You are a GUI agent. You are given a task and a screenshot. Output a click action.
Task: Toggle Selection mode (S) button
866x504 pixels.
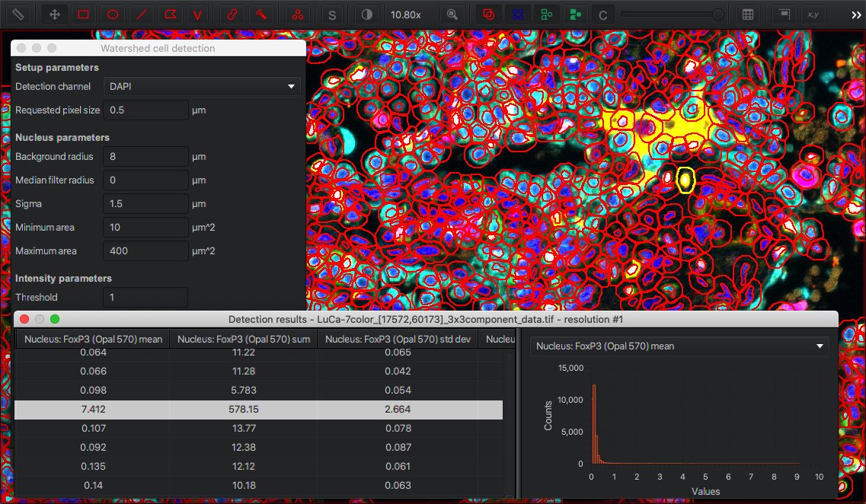(332, 14)
